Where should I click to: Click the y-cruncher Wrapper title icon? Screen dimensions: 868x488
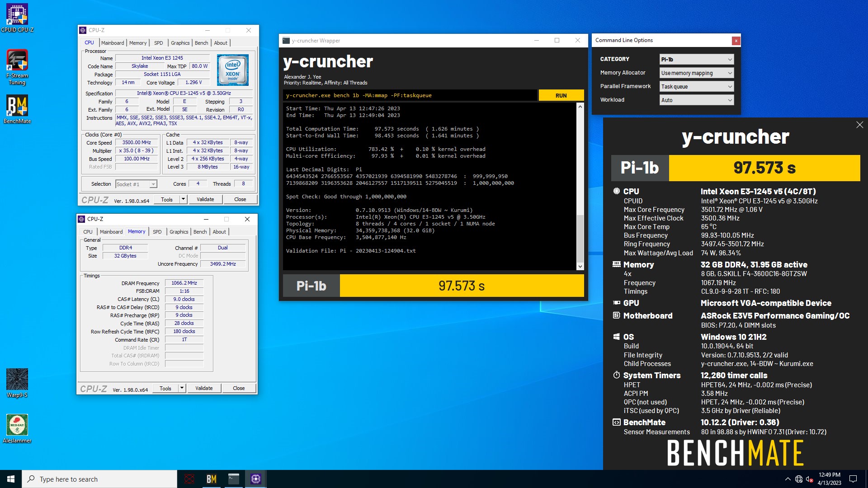click(286, 41)
